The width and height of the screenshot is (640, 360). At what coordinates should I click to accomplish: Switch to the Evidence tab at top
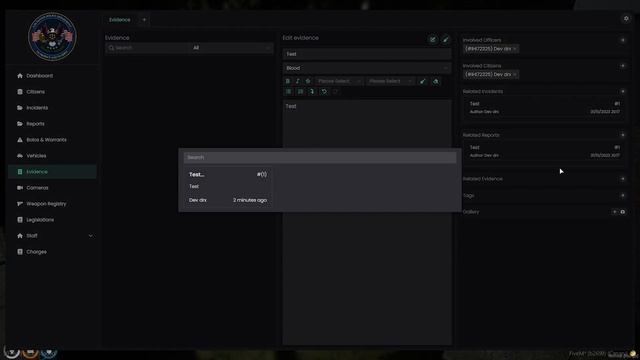pyautogui.click(x=120, y=20)
